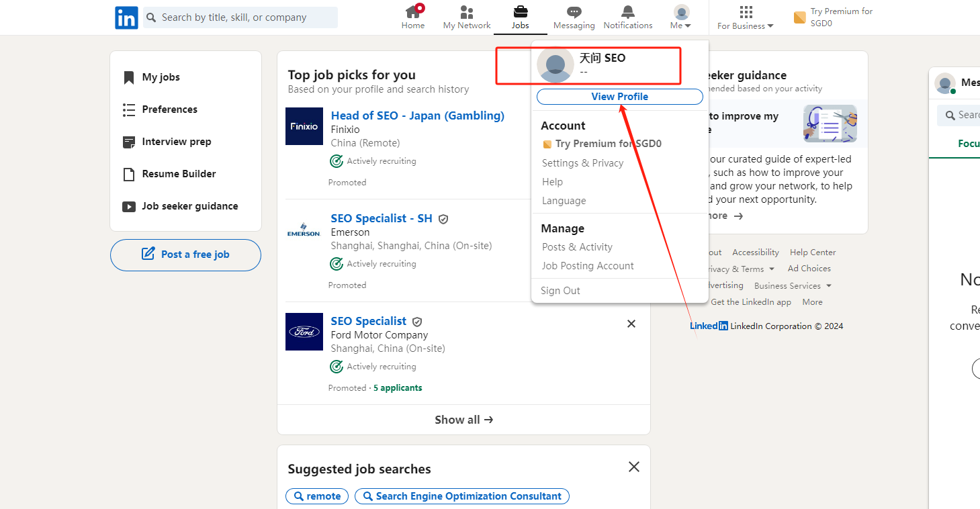Open Head of SEO - Japan job link
980x509 pixels.
coord(417,115)
